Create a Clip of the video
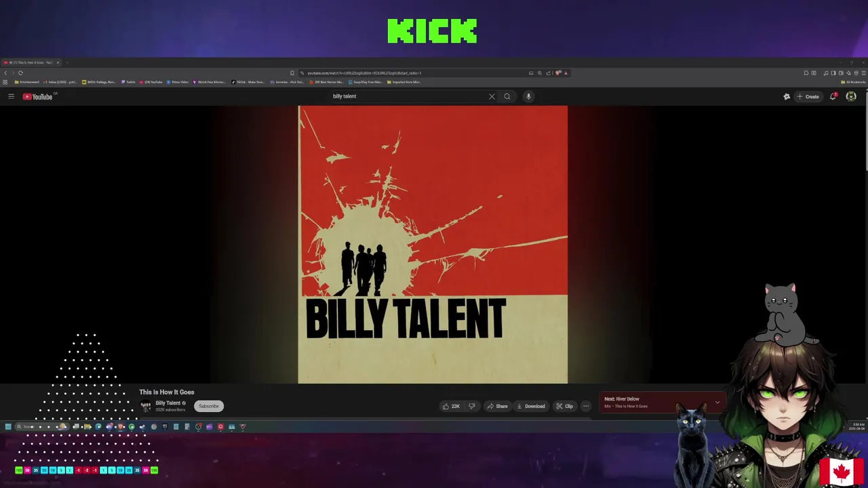The height and width of the screenshot is (488, 868). [564, 406]
